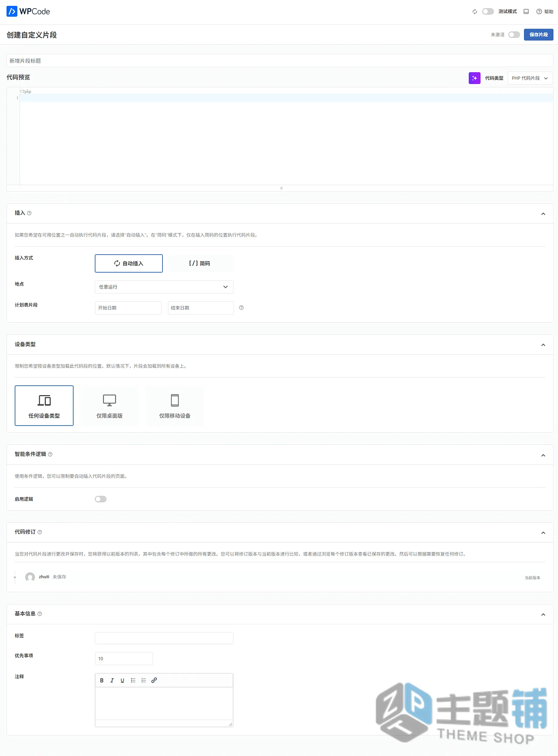Insert numbered list in notes editor

pos(144,680)
